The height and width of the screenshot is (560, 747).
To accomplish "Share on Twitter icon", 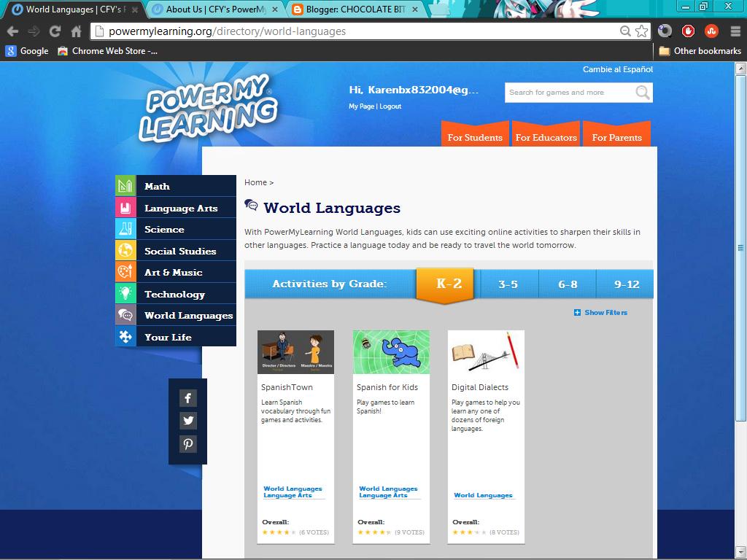I will tap(187, 421).
